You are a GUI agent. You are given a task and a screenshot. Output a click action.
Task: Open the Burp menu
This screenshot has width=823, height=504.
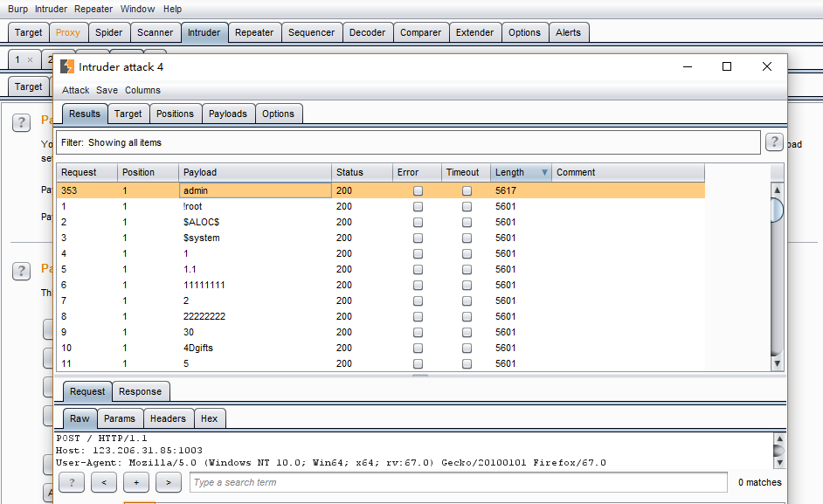[17, 9]
